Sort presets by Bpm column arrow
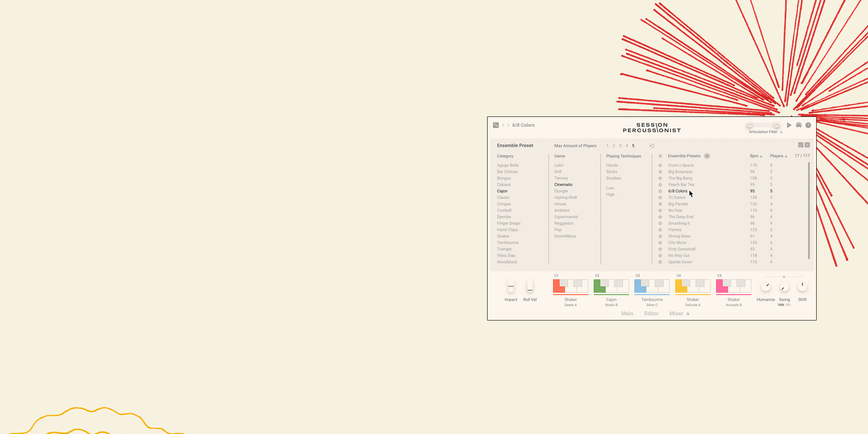 point(761,156)
